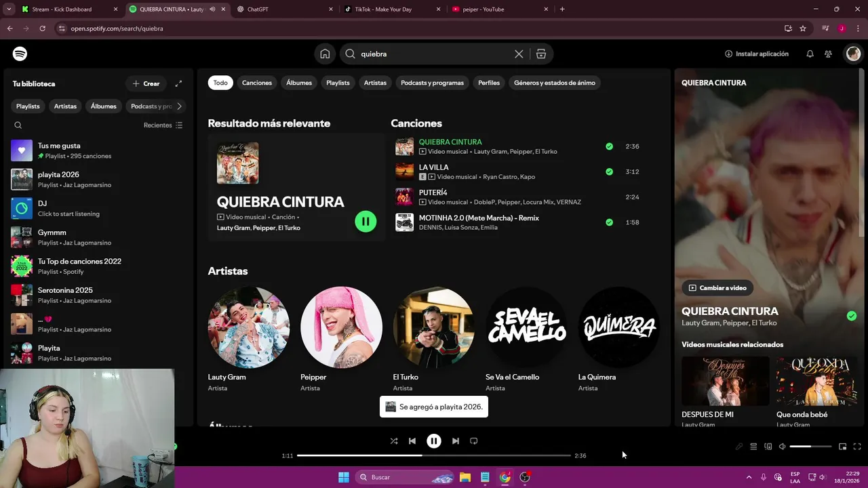The width and height of the screenshot is (868, 488).
Task: Mute the Spotify browser tab audio
Action: click(212, 9)
